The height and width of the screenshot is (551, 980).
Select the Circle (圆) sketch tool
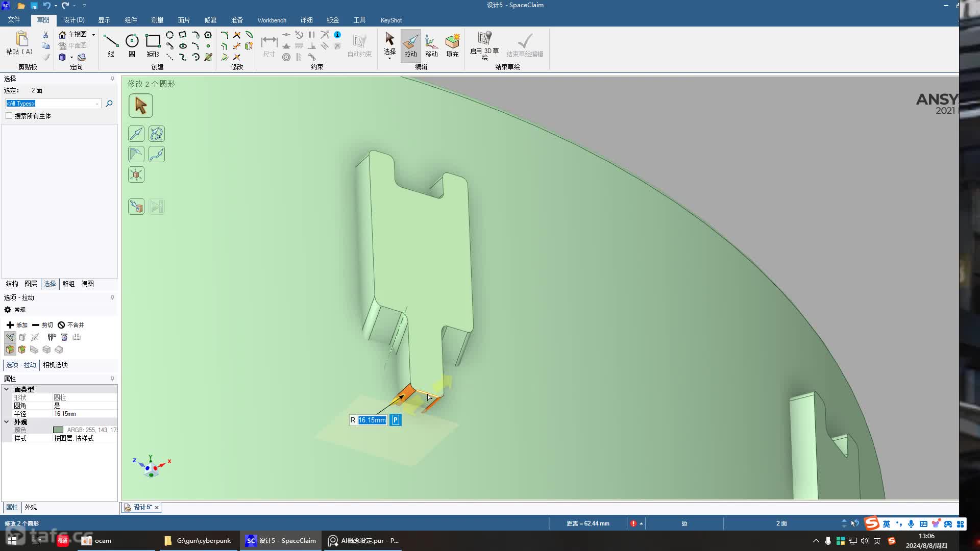132,45
